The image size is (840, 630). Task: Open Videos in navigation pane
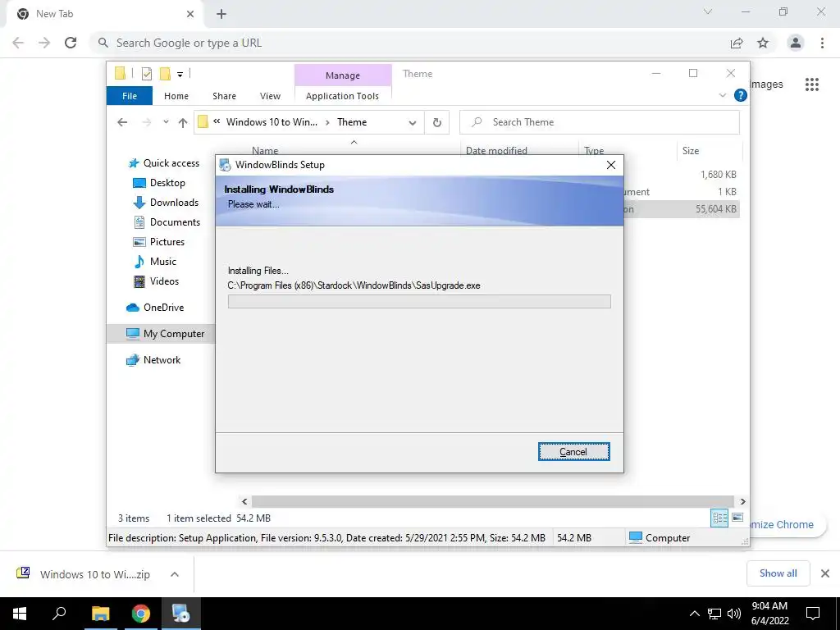(156, 281)
